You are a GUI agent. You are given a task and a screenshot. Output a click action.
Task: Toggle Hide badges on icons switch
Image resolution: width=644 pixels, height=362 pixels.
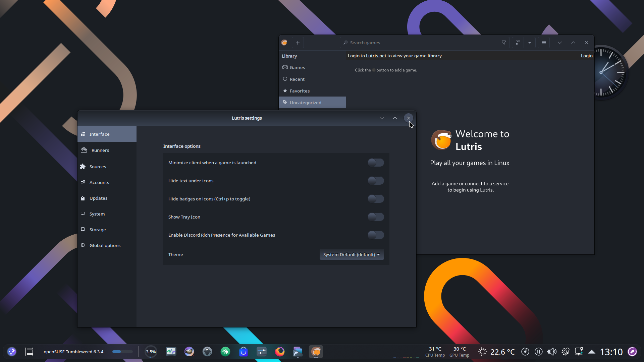(376, 199)
